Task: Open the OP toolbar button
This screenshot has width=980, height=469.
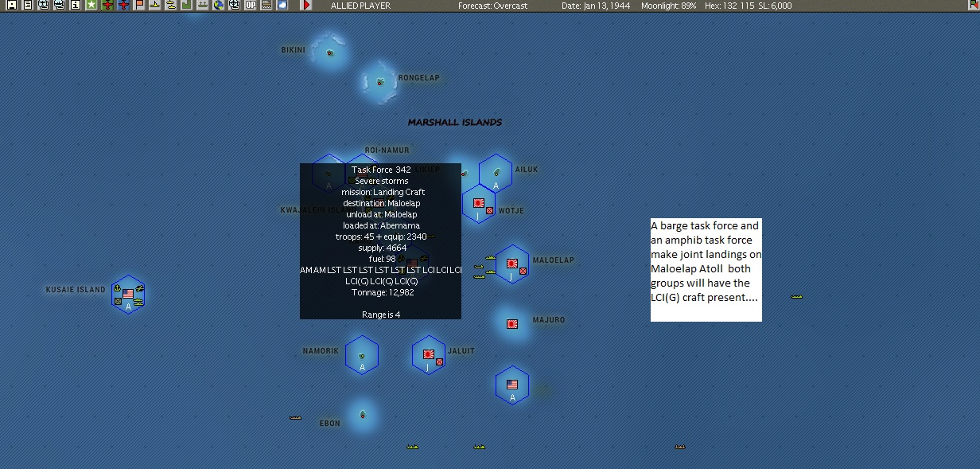Action: [x=250, y=5]
